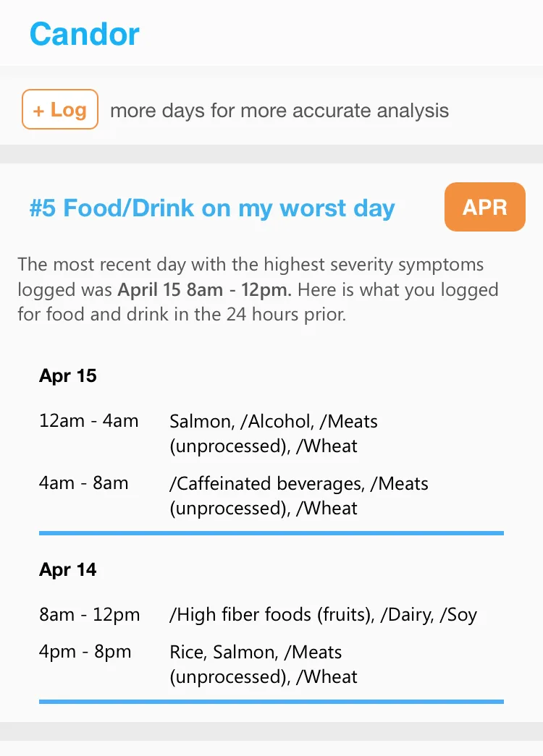The height and width of the screenshot is (756, 543).
Task: Select the Apr 14 date header
Action: pyautogui.click(x=67, y=569)
